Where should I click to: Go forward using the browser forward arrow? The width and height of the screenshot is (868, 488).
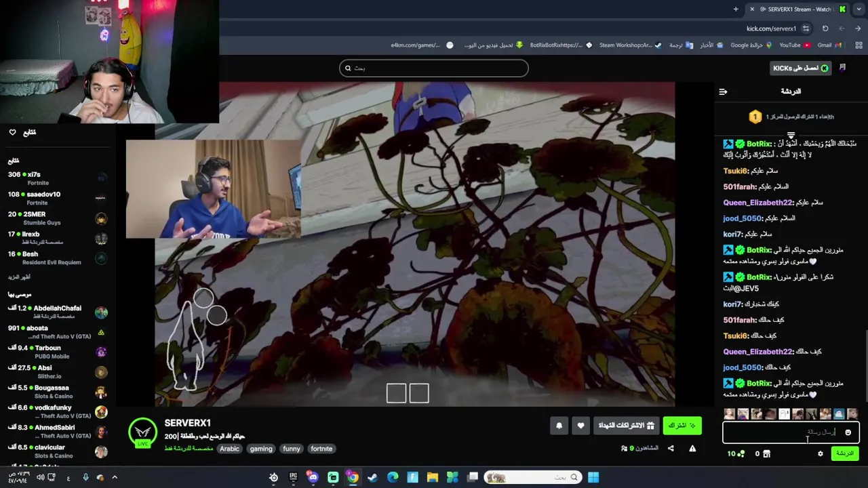(842, 28)
